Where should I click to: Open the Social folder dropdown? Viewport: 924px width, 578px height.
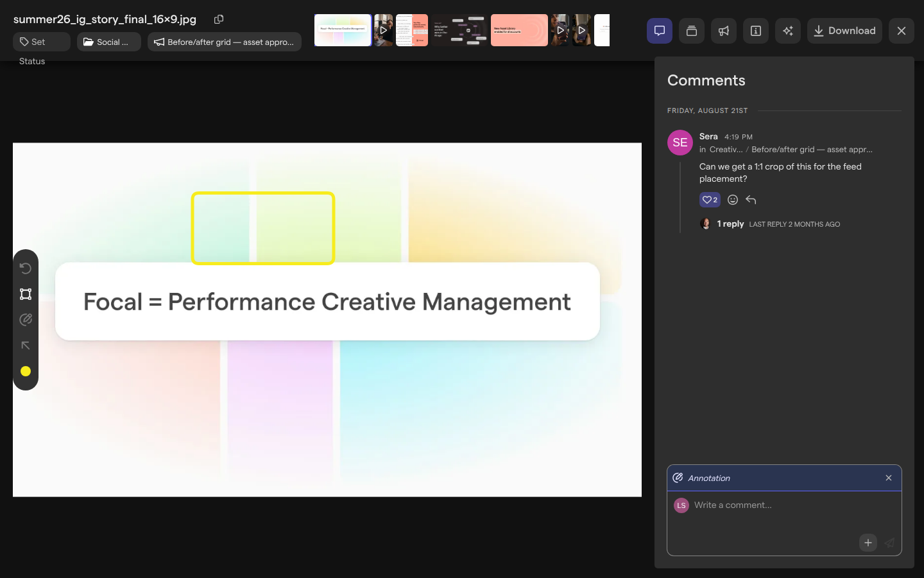click(x=109, y=42)
